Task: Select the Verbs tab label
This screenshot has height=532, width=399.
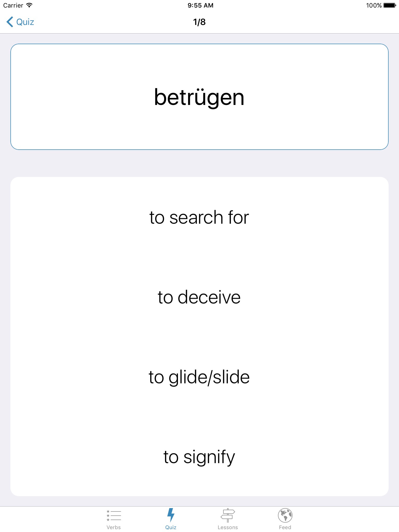Action: [x=114, y=527]
